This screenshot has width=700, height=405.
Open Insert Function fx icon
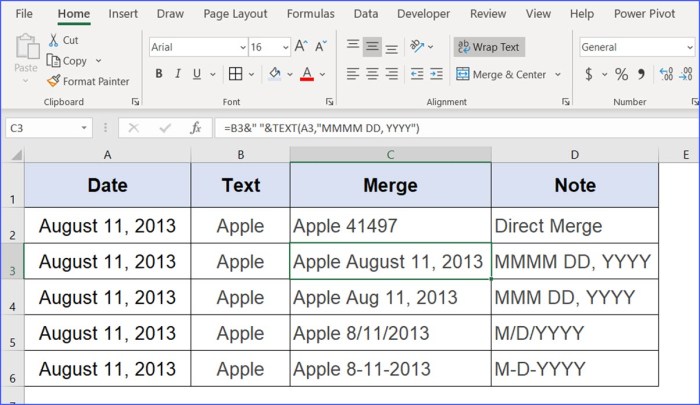coord(196,128)
